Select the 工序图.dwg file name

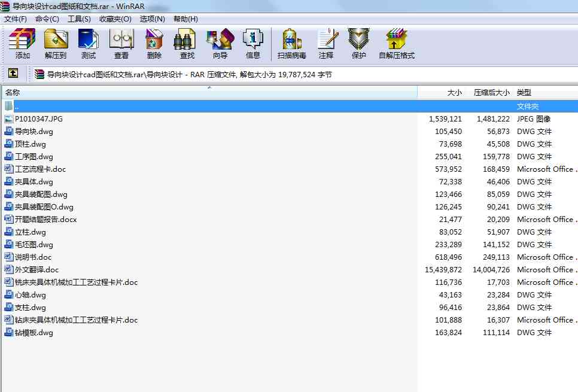[34, 157]
